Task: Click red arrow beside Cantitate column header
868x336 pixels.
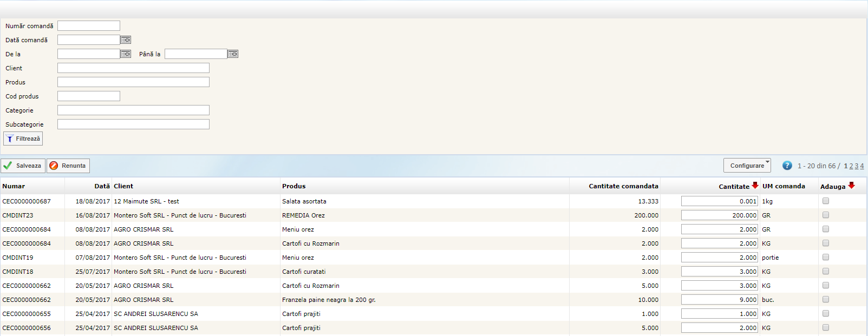Action: click(755, 186)
